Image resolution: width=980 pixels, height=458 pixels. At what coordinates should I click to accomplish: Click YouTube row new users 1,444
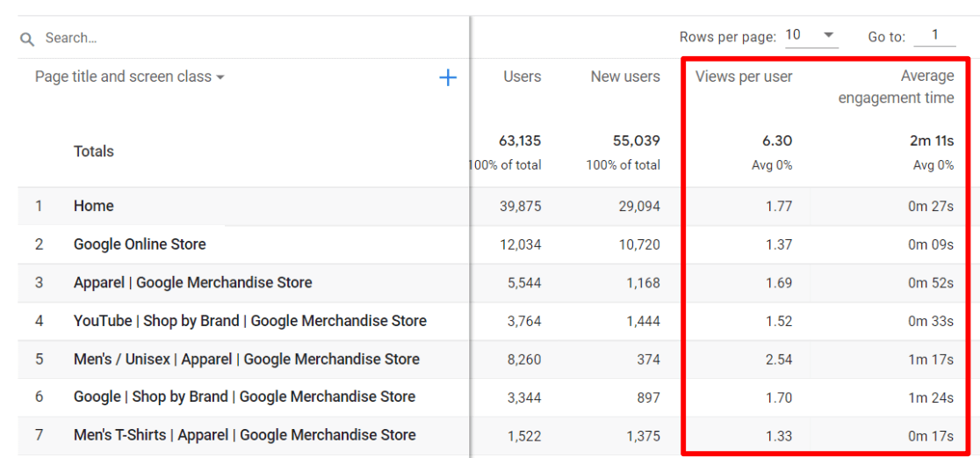tap(644, 321)
